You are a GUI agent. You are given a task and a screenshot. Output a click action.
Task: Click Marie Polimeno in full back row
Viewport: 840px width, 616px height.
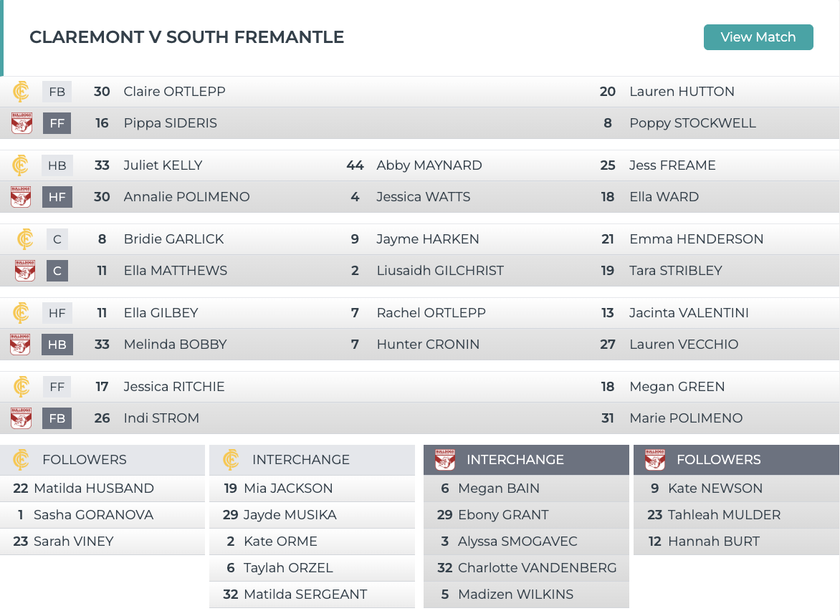685,418
